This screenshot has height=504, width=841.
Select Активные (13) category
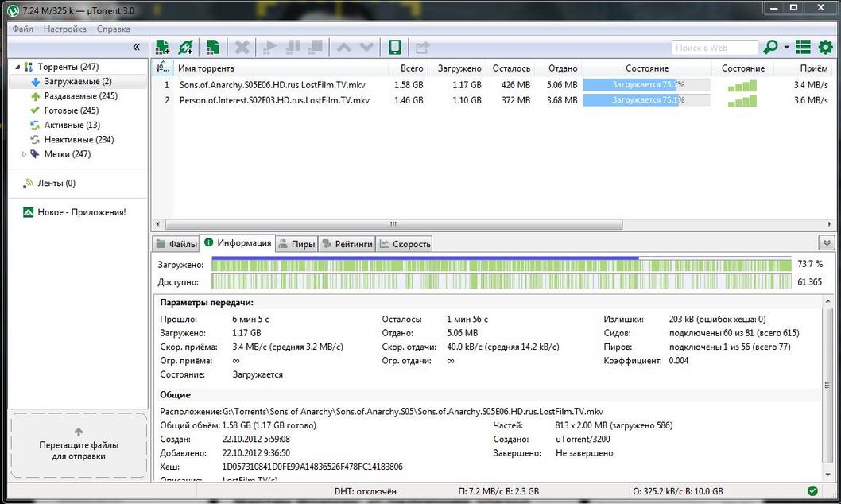coord(72,125)
